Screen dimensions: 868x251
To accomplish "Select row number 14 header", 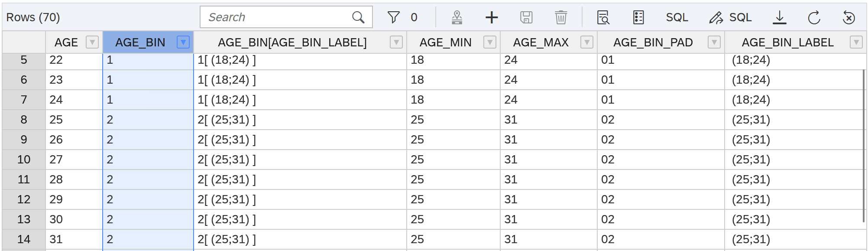I will 24,239.
